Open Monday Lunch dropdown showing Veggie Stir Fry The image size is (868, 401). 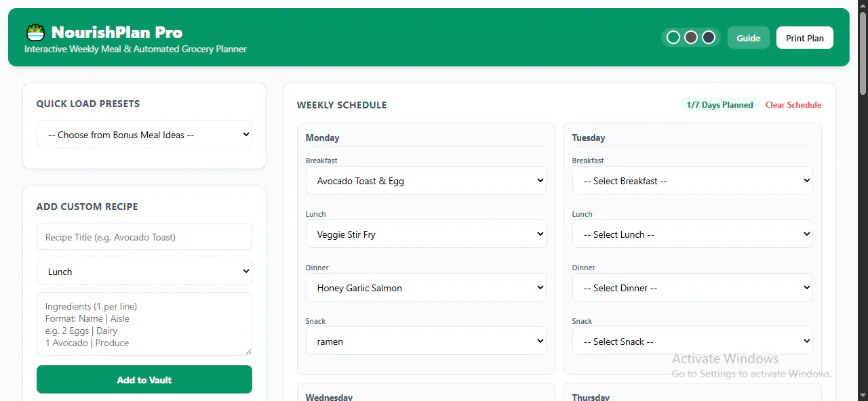point(426,234)
